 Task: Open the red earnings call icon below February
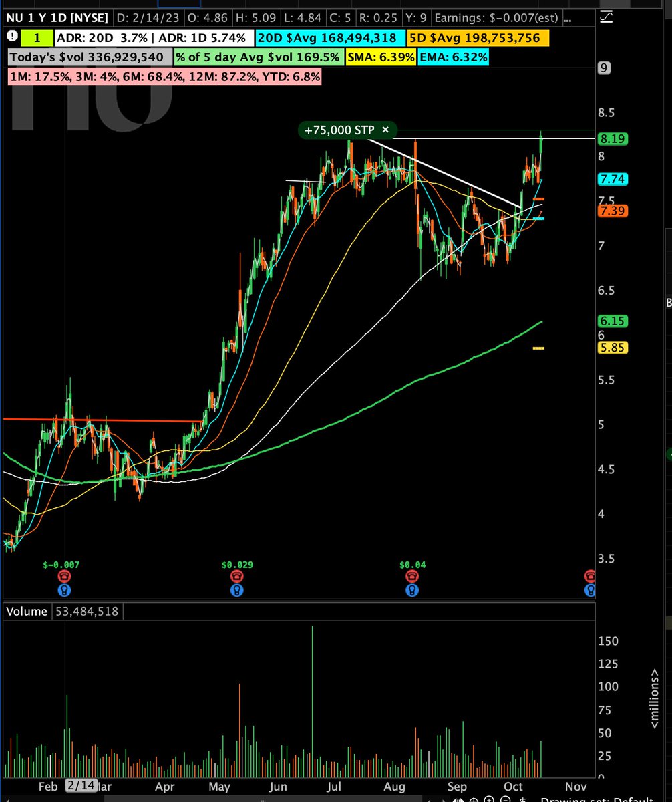[65, 575]
